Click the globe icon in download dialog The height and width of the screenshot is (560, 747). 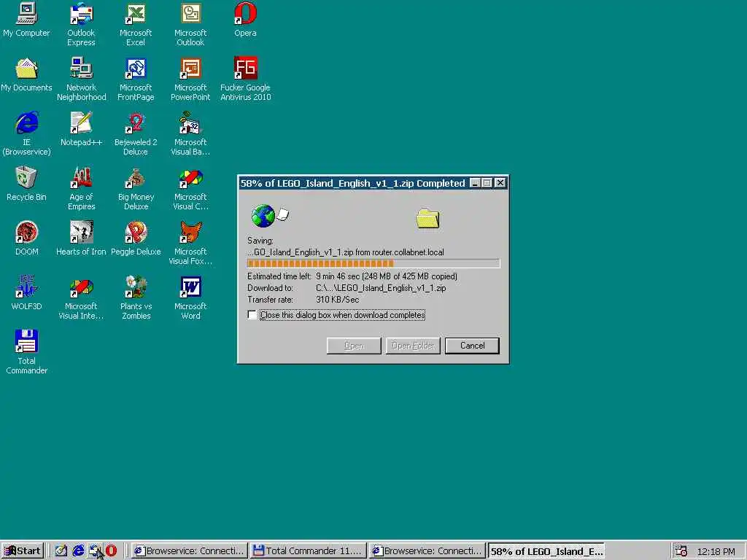click(263, 216)
